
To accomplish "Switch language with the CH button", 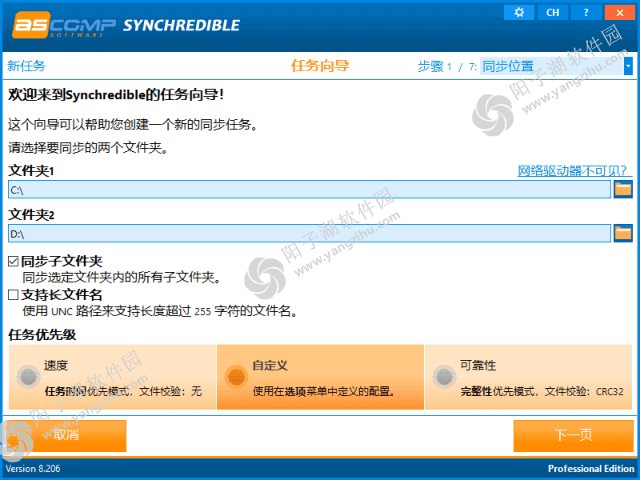I will coord(553,13).
